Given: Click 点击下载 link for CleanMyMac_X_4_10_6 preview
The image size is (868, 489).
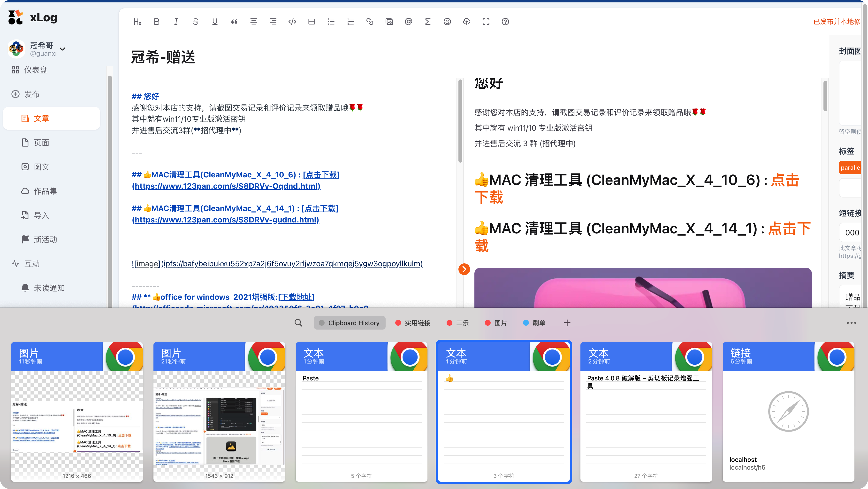Looking at the screenshot, I should 785,180.
